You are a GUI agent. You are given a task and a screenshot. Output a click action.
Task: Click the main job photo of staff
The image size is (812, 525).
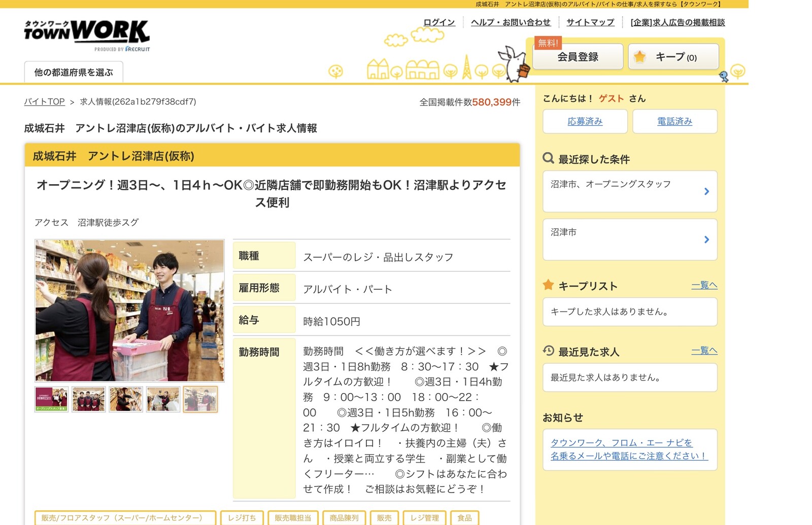click(129, 310)
